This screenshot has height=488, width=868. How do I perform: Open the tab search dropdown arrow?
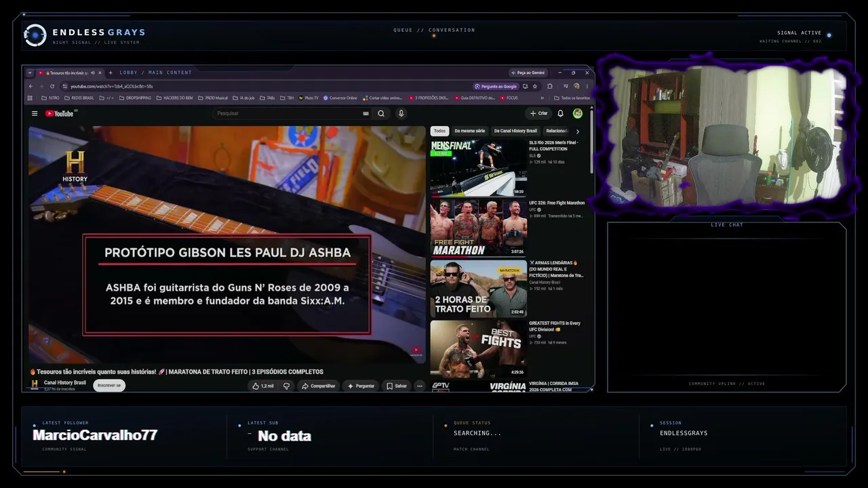pos(31,73)
